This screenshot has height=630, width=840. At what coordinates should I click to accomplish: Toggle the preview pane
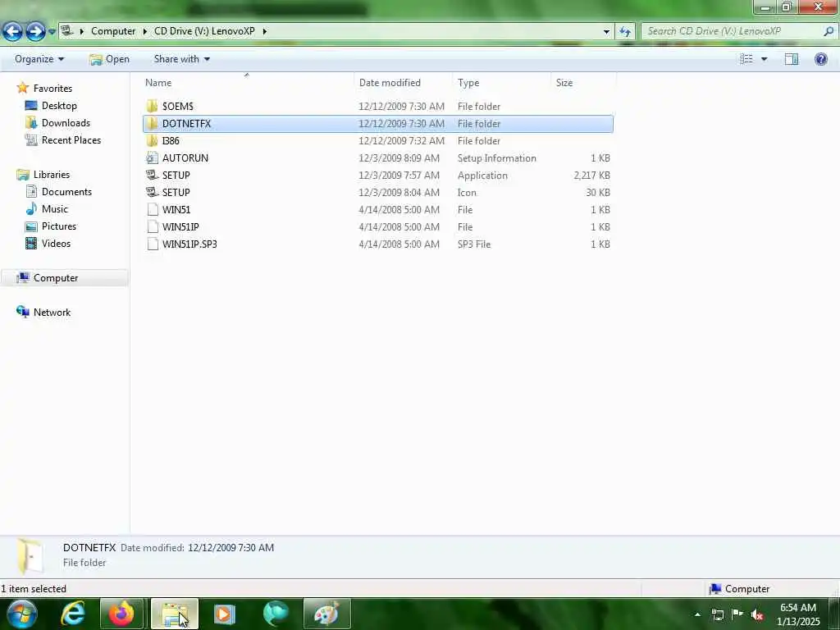[792, 59]
